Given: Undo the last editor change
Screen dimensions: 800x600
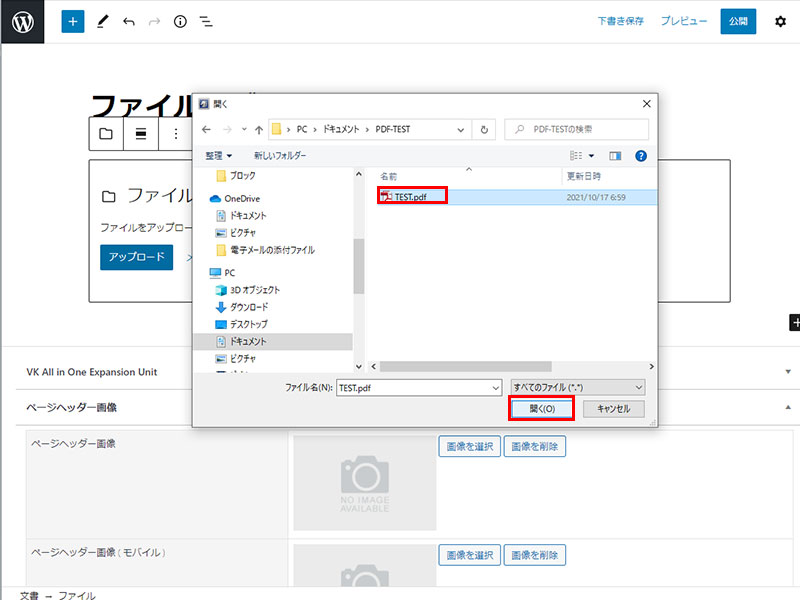Looking at the screenshot, I should [x=128, y=21].
